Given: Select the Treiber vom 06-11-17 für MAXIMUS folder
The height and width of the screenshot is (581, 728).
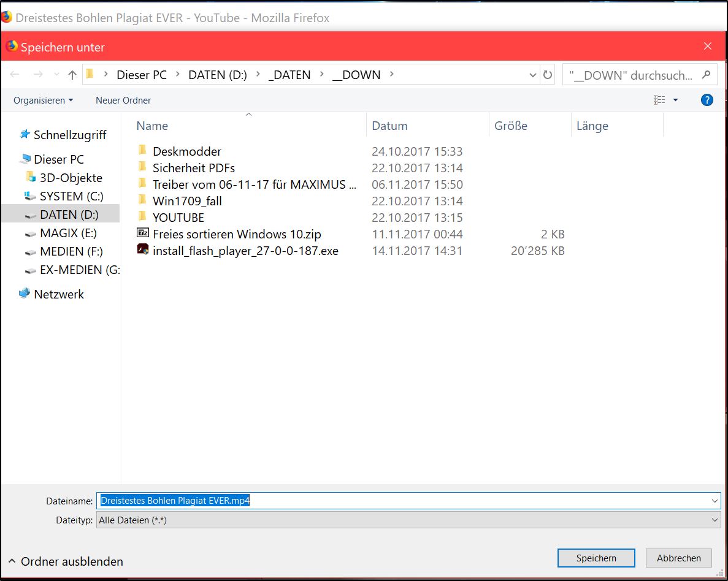Looking at the screenshot, I should [x=255, y=184].
